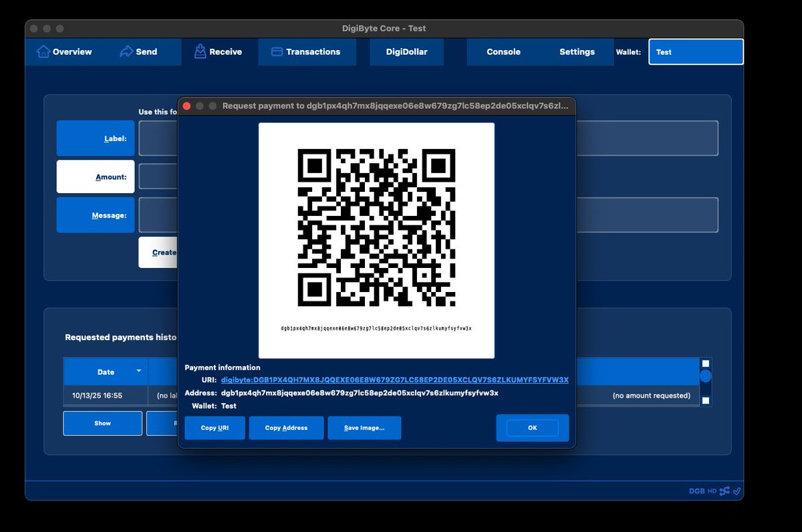The width and height of the screenshot is (802, 532).
Task: Click the Copy URI button
Action: (x=214, y=428)
